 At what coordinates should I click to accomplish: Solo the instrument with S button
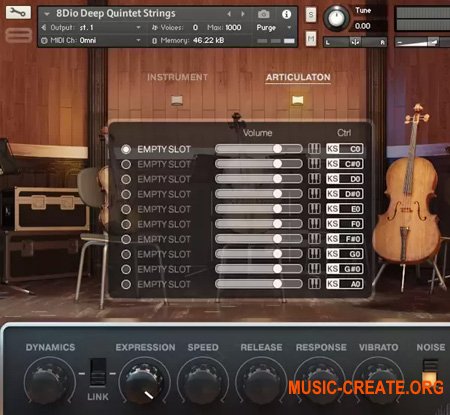(x=311, y=15)
